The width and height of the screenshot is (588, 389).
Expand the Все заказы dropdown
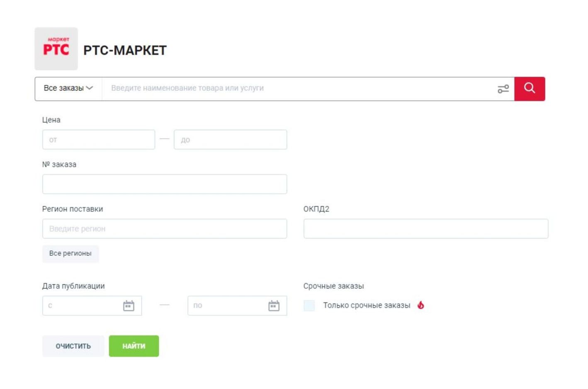[x=68, y=88]
